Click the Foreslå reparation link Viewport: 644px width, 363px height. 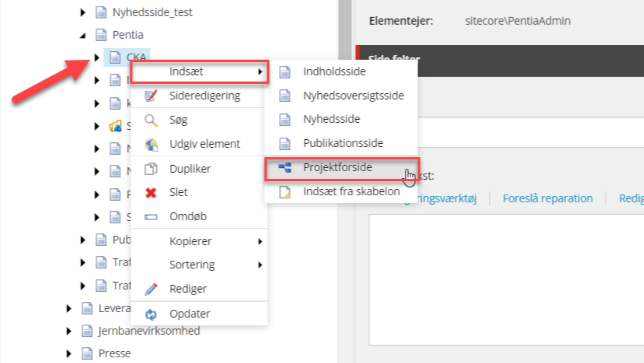(x=547, y=198)
